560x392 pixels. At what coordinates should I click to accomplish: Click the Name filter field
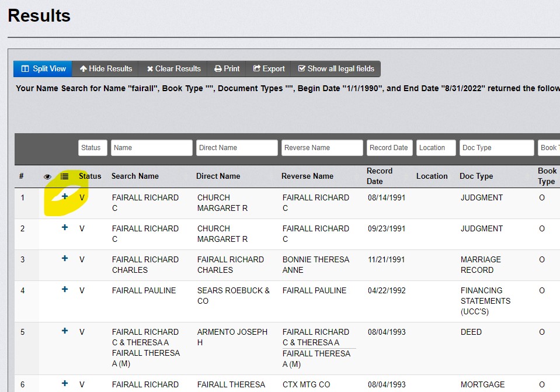151,148
